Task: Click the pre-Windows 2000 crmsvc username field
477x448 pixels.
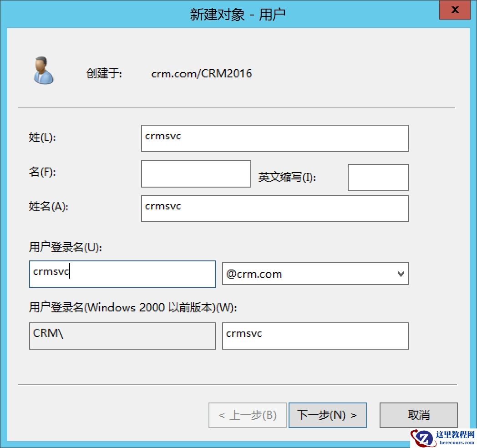Action: tap(315, 336)
